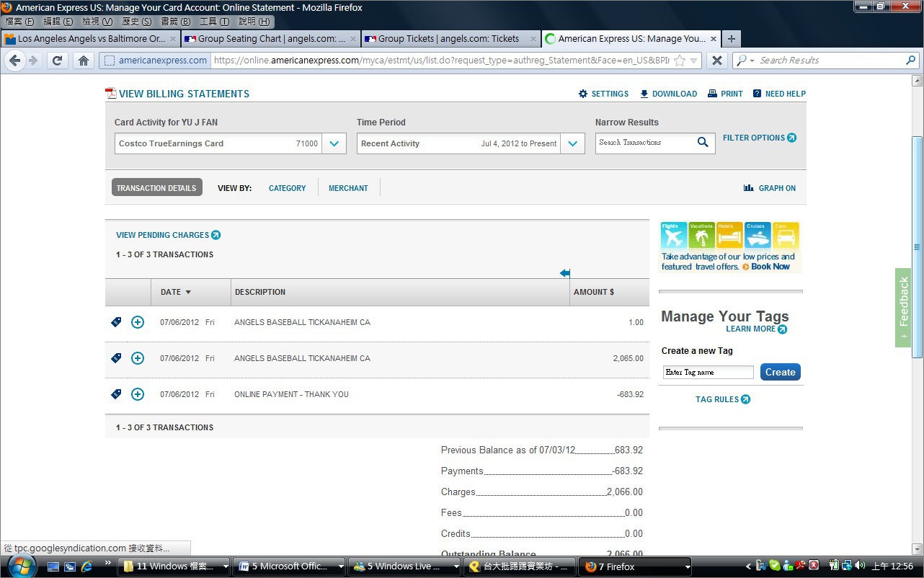Screen dimensions: 924x578
Task: Click the Filter Options arrow icon
Action: 792,138
